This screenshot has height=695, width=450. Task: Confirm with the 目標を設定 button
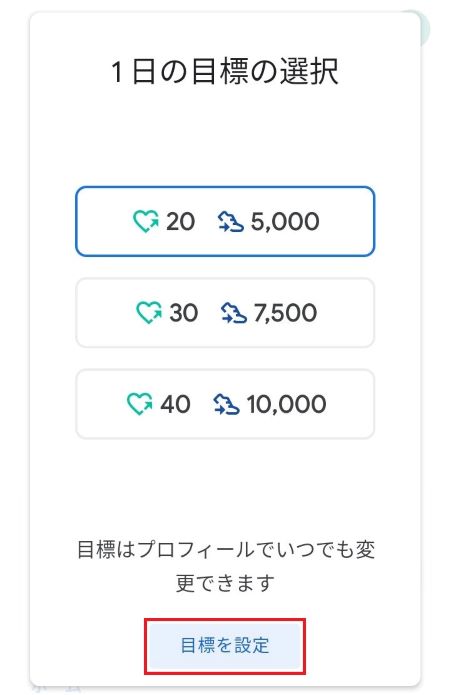pos(225,646)
